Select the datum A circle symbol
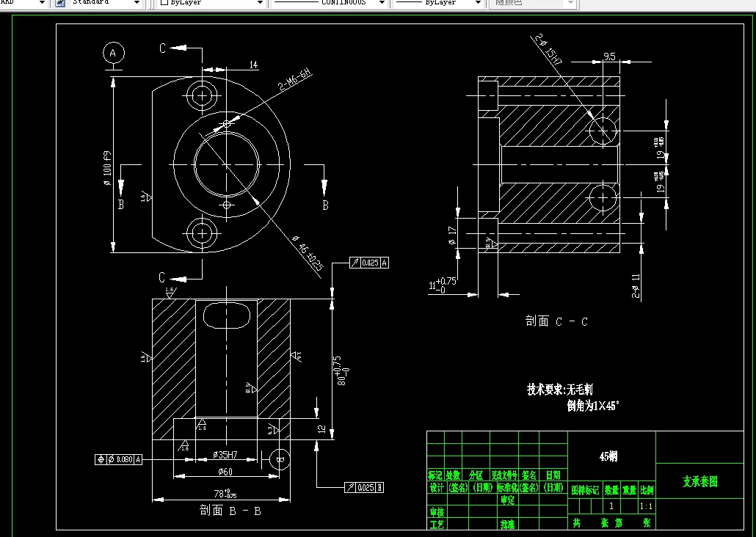Image resolution: width=756 pixels, height=537 pixels. (x=113, y=53)
